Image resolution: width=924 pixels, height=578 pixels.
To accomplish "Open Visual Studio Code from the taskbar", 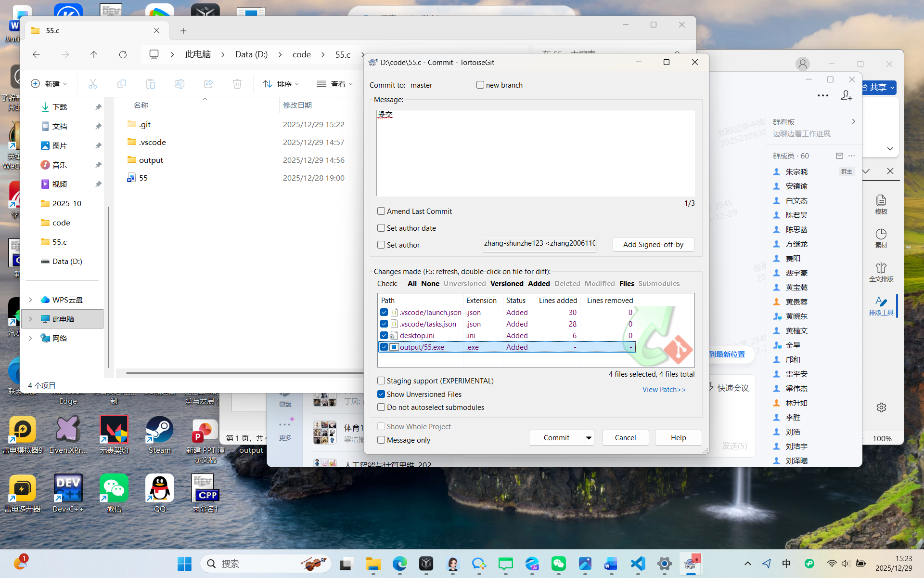I will (x=638, y=564).
